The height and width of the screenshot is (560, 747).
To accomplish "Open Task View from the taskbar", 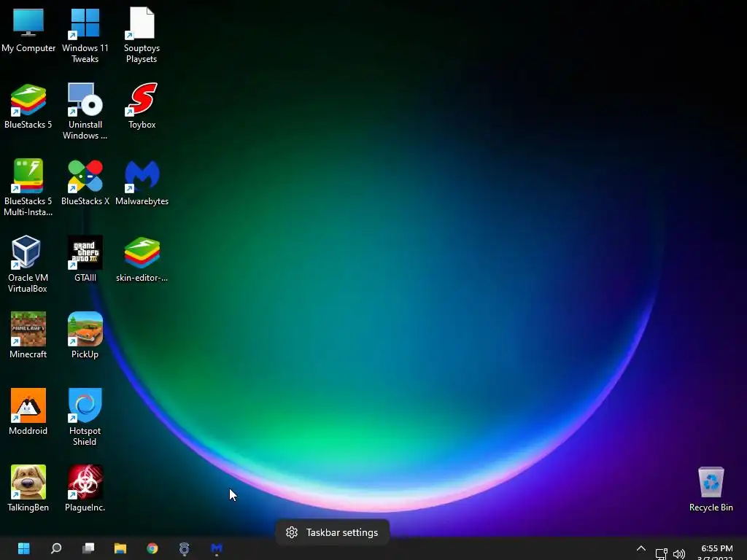I will click(88, 548).
